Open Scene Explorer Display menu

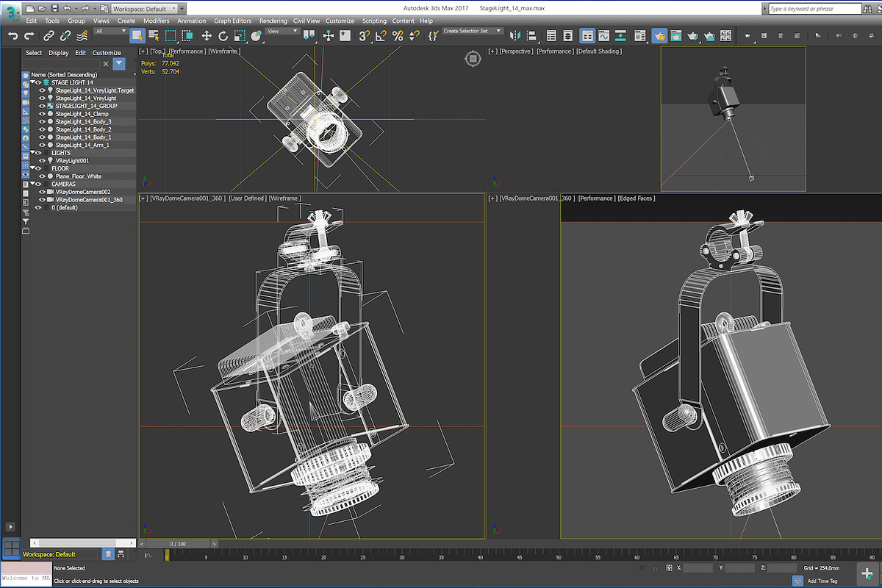click(59, 53)
